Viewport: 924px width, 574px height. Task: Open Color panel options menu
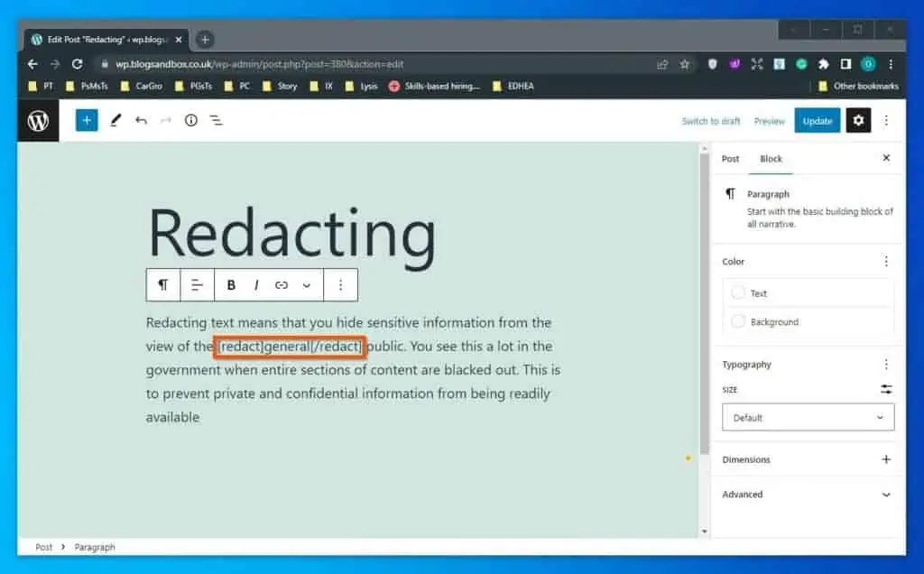point(886,262)
